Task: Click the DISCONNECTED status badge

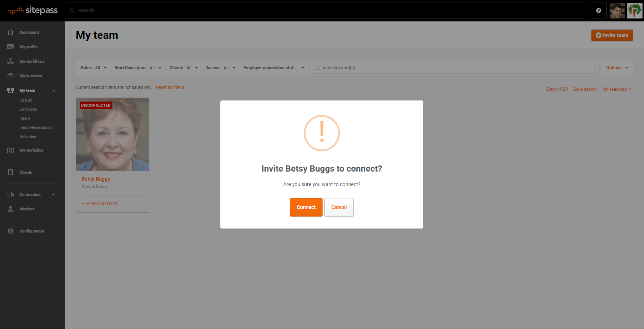Action: (96, 105)
